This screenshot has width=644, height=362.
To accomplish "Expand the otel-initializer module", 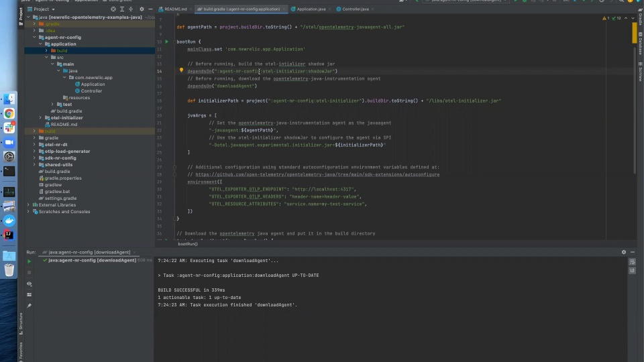I will [x=40, y=117].
